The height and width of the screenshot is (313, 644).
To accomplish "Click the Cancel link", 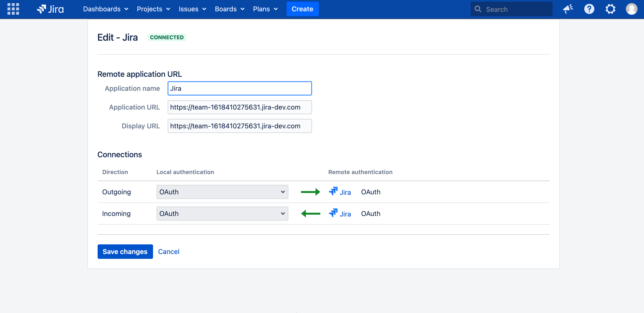I will point(169,251).
